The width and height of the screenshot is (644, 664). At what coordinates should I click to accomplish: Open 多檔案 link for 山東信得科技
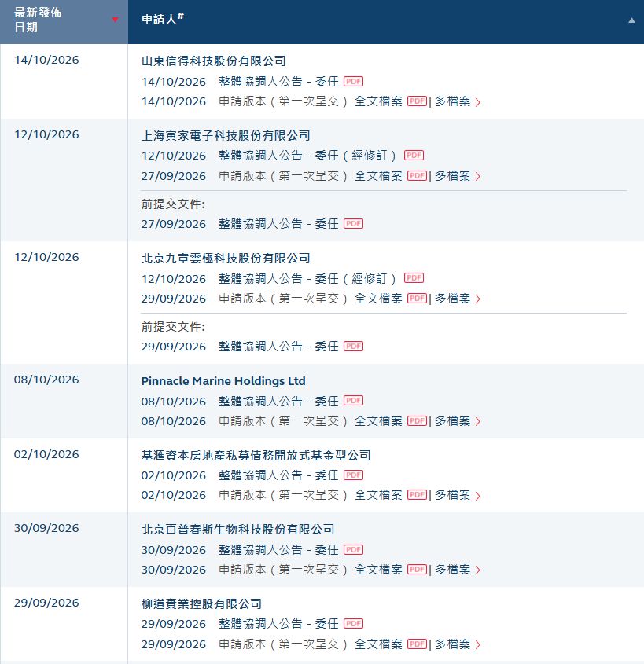(452, 101)
